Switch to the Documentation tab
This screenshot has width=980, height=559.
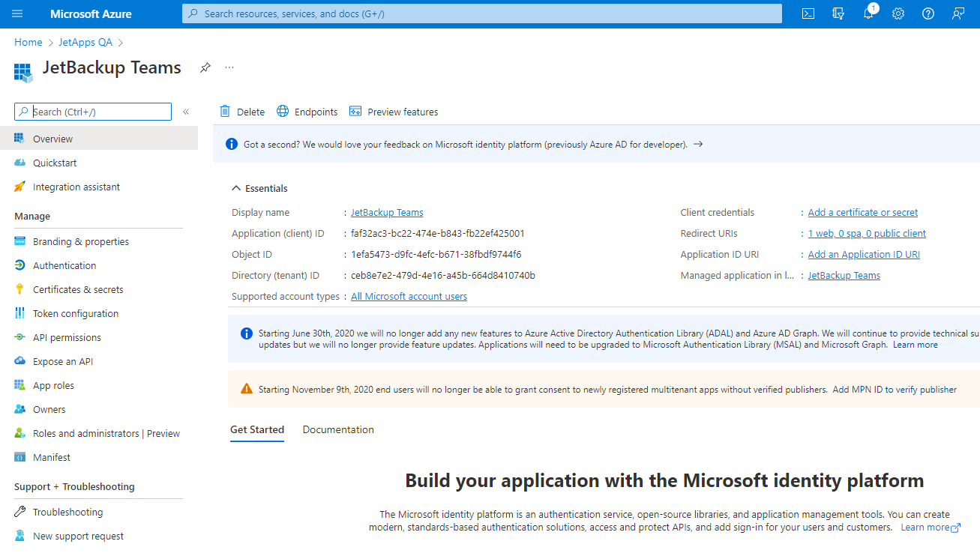(338, 429)
